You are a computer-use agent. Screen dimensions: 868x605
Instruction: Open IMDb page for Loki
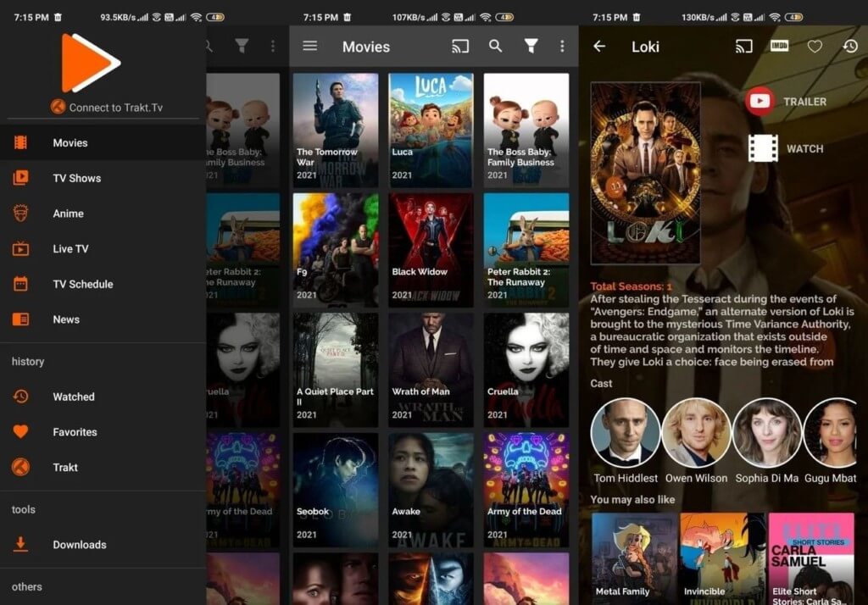click(779, 46)
